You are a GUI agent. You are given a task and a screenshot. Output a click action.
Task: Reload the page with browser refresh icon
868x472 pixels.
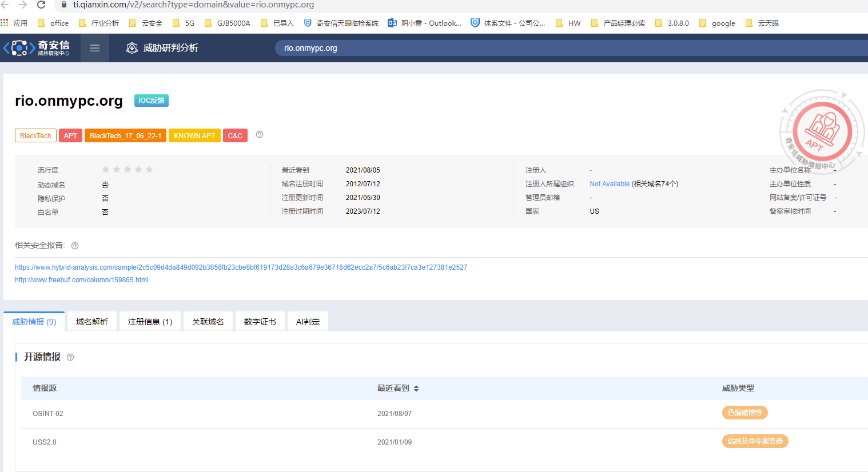tap(41, 5)
